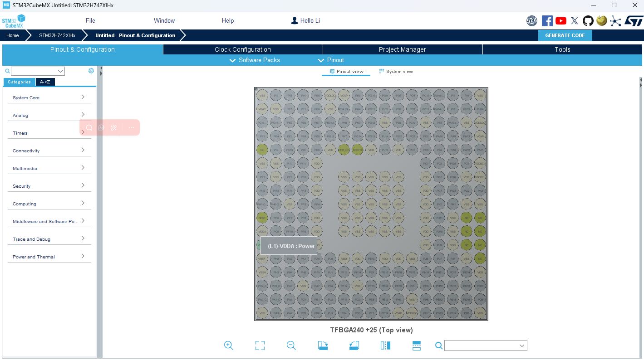Rotate the chip counter-clockwise
Image resolution: width=644 pixels, height=360 pixels.
click(354, 345)
